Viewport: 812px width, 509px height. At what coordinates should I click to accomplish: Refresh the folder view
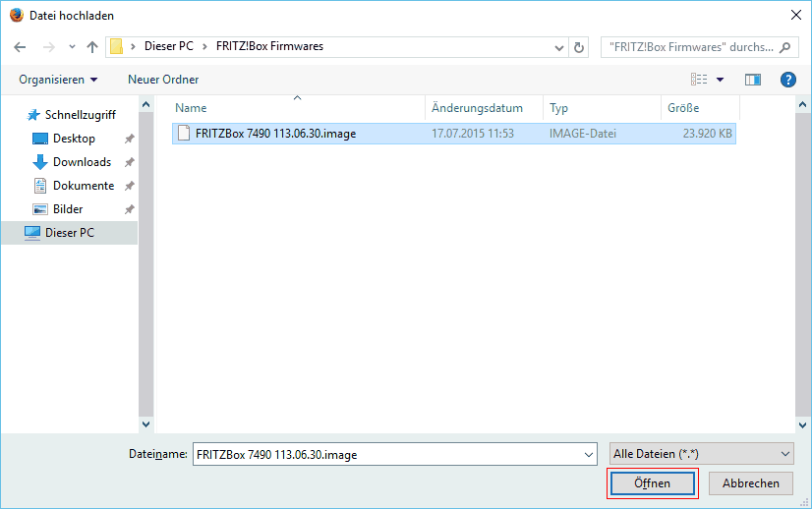(578, 47)
